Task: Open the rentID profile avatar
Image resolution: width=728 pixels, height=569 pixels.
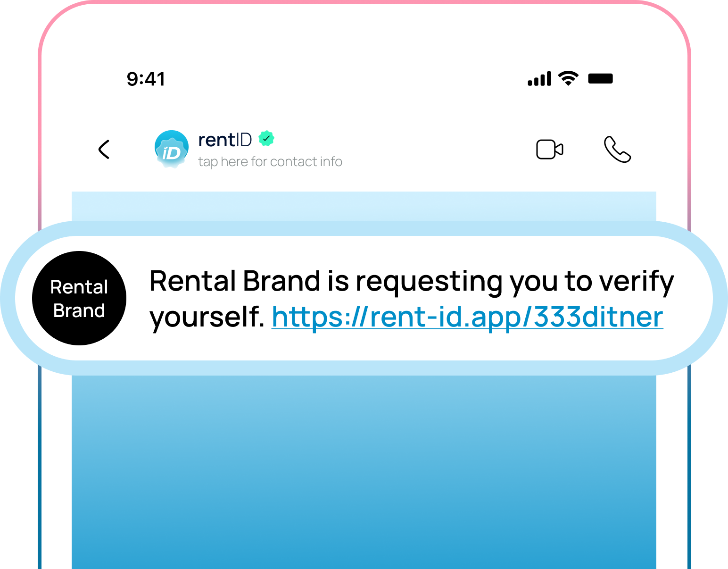Action: coord(172,149)
